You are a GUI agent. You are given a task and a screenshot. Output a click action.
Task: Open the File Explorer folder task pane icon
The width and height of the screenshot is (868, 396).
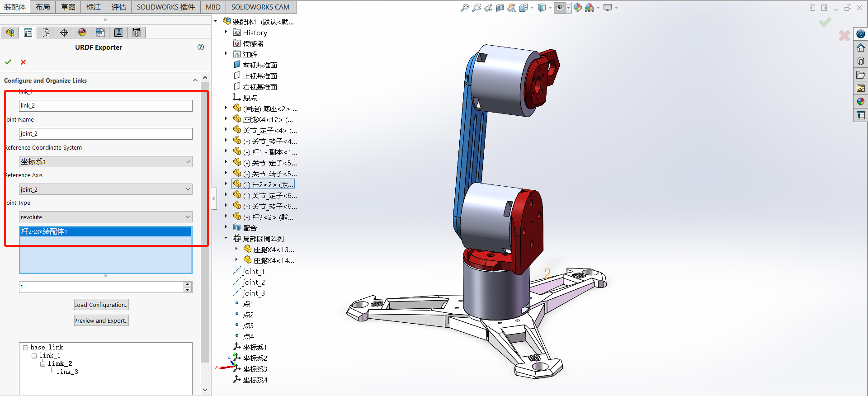pyautogui.click(x=861, y=75)
